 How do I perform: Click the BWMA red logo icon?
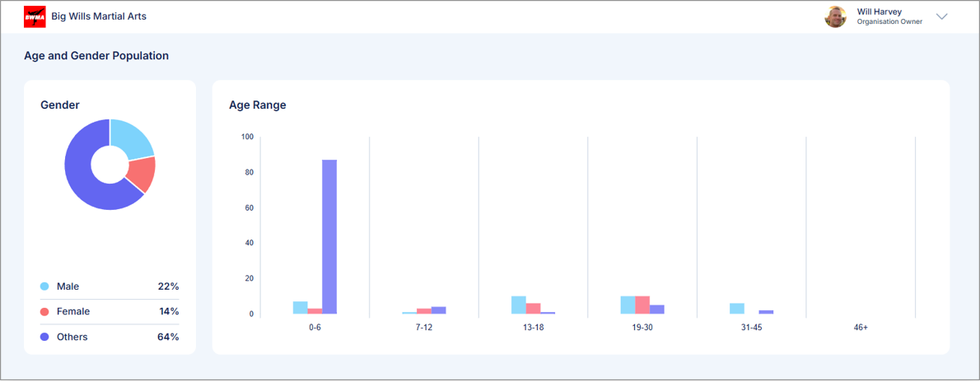[x=35, y=16]
